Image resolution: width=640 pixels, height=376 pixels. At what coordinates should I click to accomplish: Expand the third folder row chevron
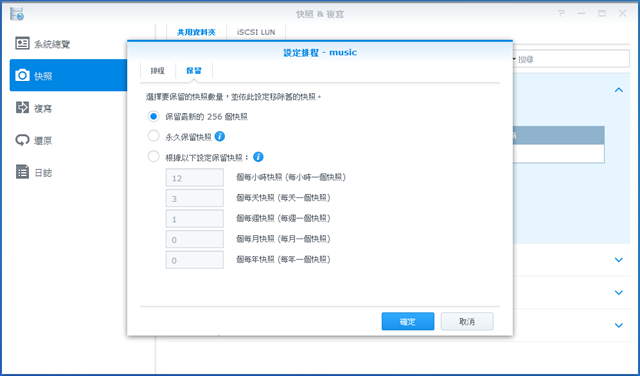click(x=619, y=292)
